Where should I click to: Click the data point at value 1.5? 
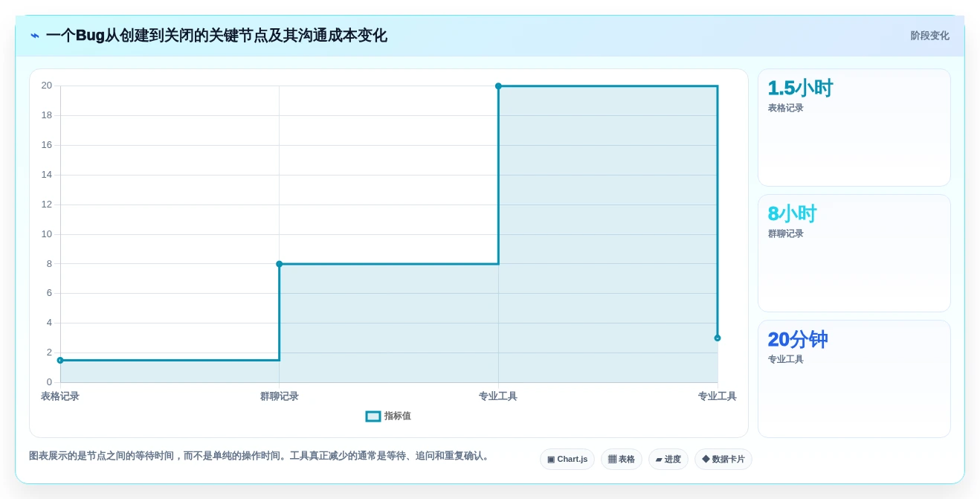point(60,360)
